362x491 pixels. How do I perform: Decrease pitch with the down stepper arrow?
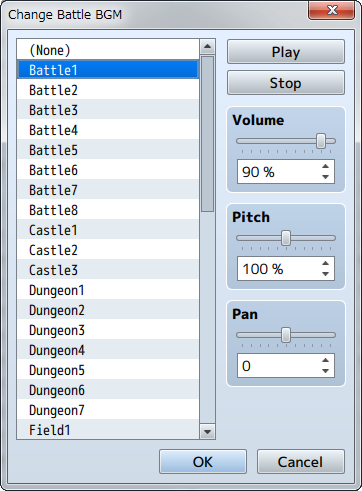[x=326, y=274]
